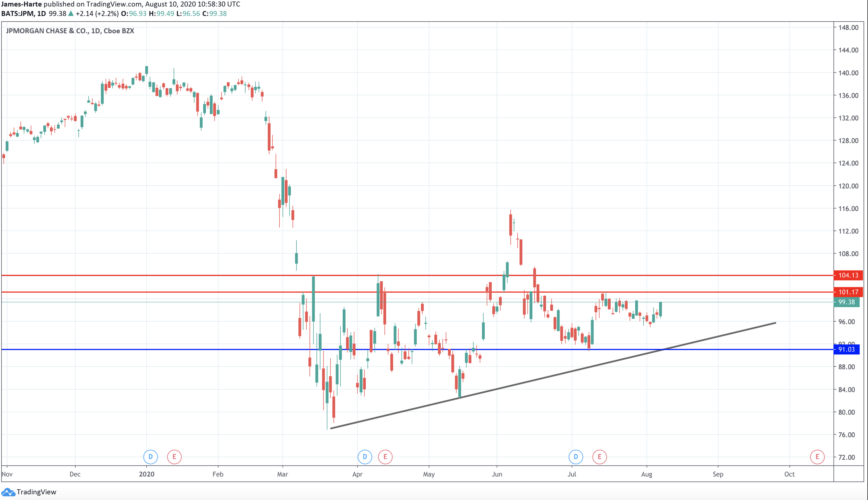This screenshot has height=500, width=868.
Task: Open the dividend marker near April
Action: coord(365,457)
